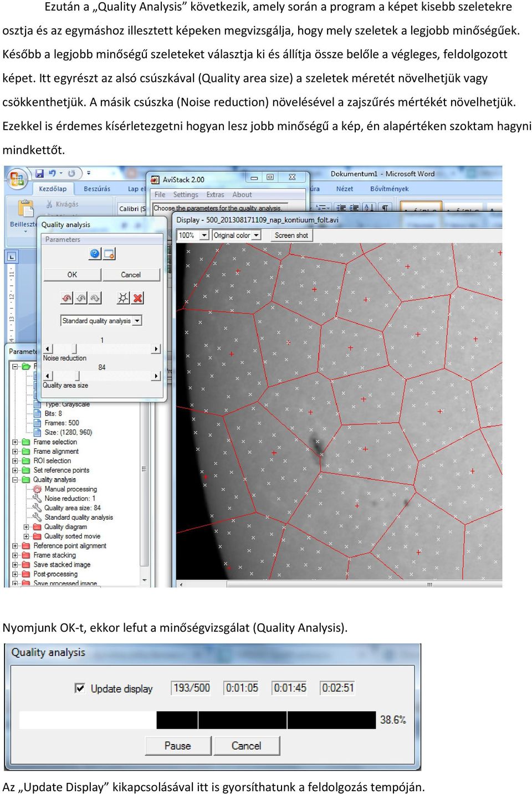The image size is (532, 794).
Task: Click the Word ruler tab selector icon
Action: coord(12,257)
